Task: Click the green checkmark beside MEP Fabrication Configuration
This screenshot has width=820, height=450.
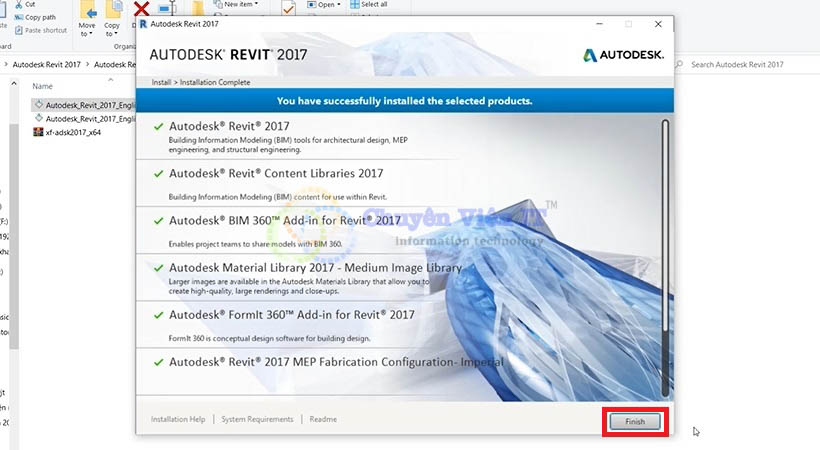Action: coord(158,362)
